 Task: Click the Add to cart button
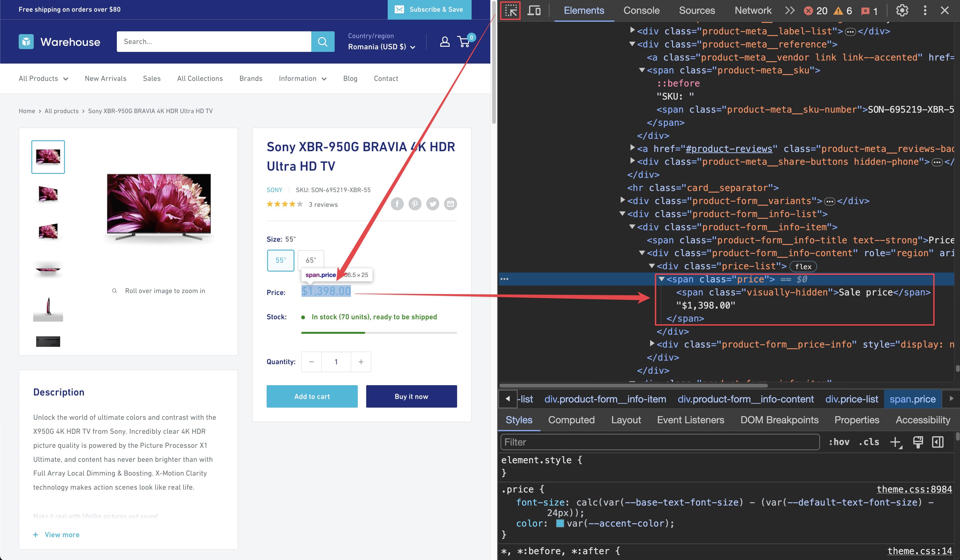click(x=312, y=396)
